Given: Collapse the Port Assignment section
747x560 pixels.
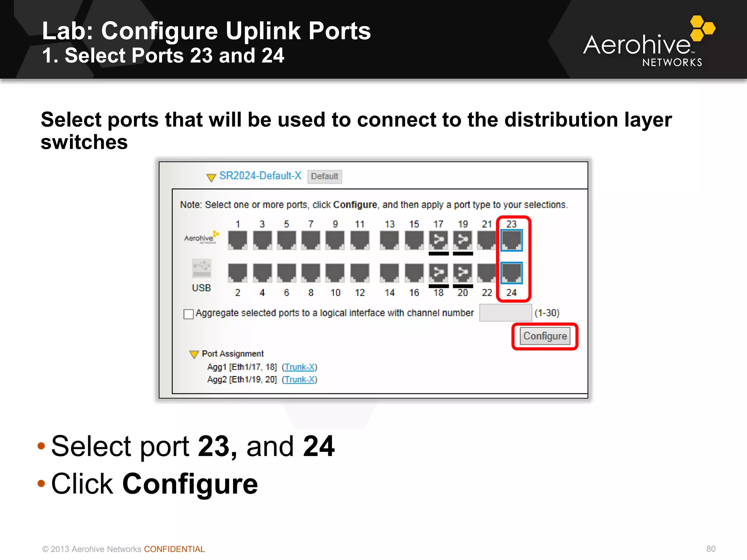Looking at the screenshot, I should point(194,354).
